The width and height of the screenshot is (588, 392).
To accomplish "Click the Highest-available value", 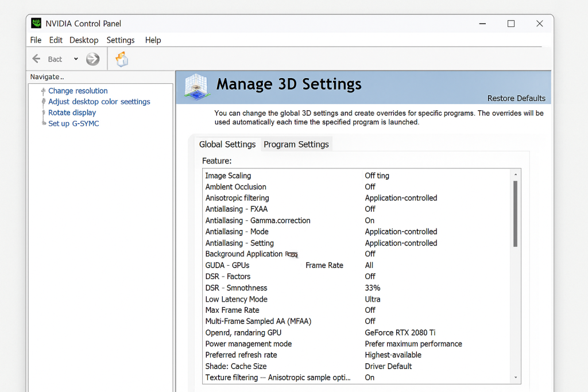I will click(393, 355).
